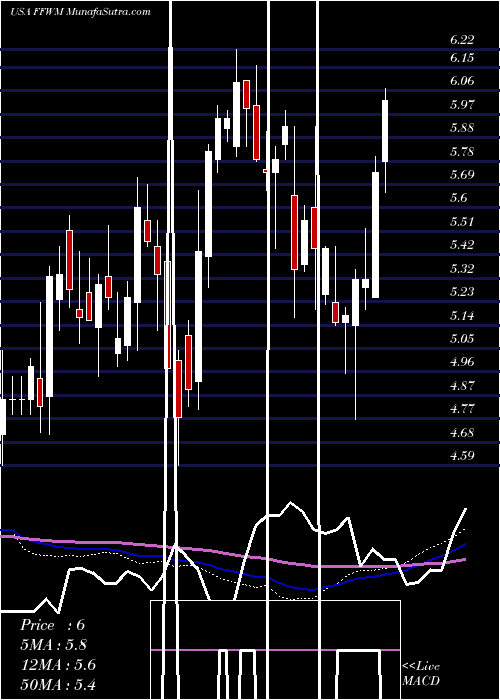Click the 4.96 price axis label
The height and width of the screenshot is (700, 500).
tap(461, 362)
